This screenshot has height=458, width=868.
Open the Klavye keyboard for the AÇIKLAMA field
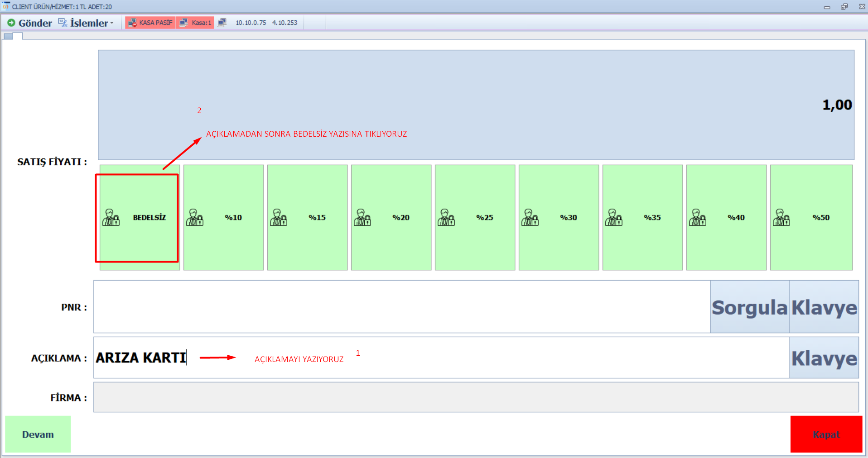pos(824,358)
